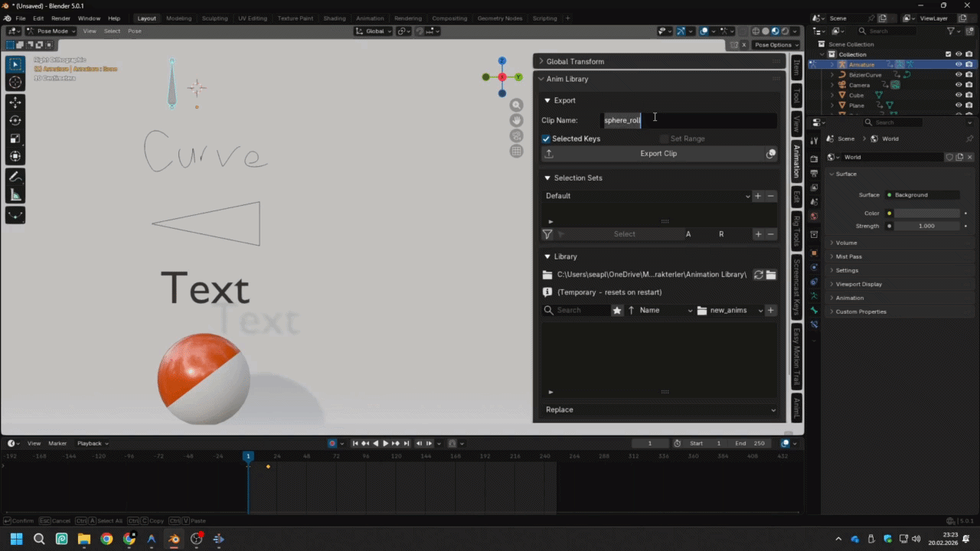
Task: Click the Clip Name input field
Action: tap(689, 120)
